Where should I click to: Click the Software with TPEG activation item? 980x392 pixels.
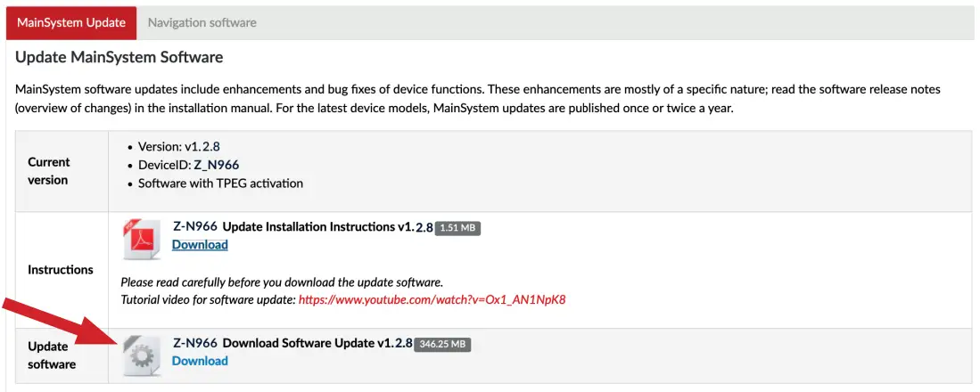[x=220, y=184]
